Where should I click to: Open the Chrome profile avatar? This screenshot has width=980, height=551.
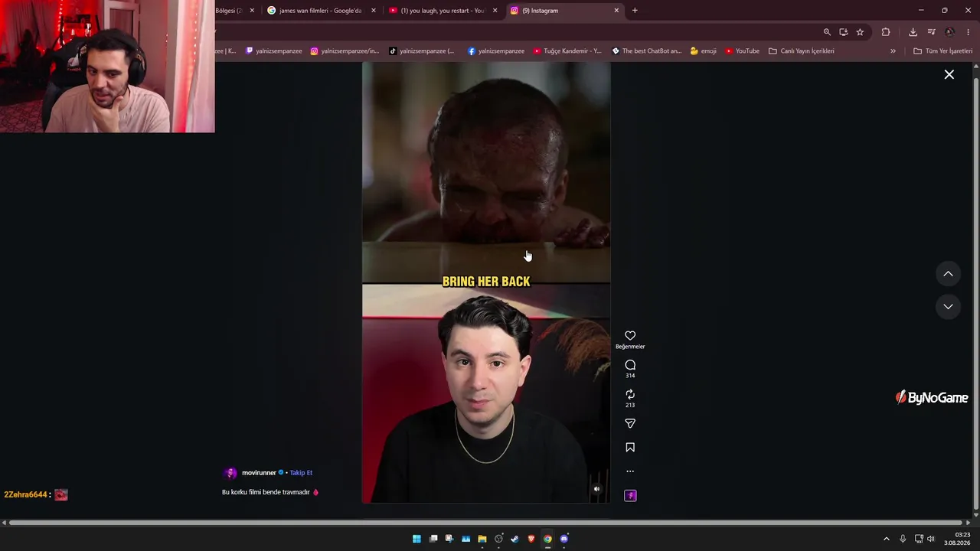click(949, 32)
